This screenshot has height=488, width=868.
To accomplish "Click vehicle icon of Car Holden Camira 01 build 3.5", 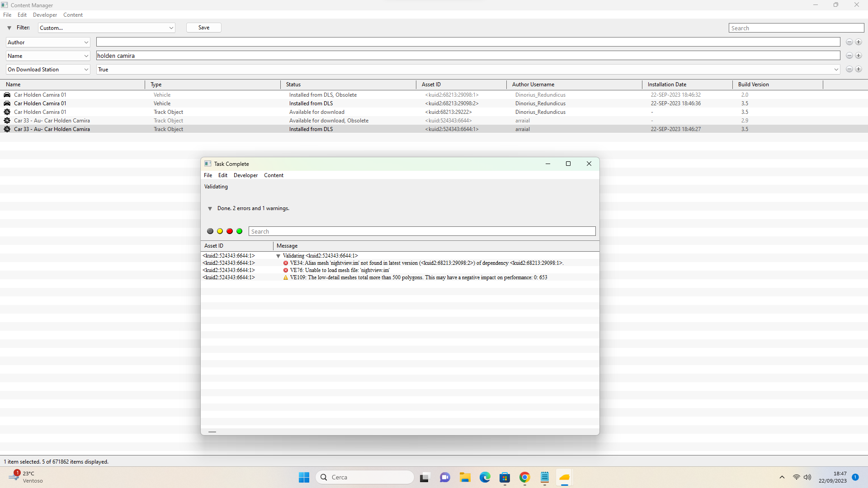I will click(x=7, y=103).
